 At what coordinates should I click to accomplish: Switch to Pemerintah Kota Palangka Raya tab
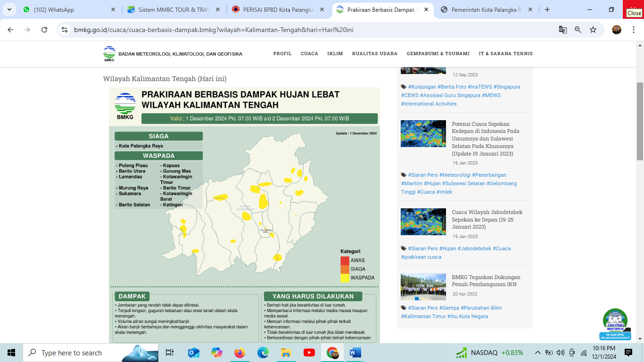(x=487, y=9)
